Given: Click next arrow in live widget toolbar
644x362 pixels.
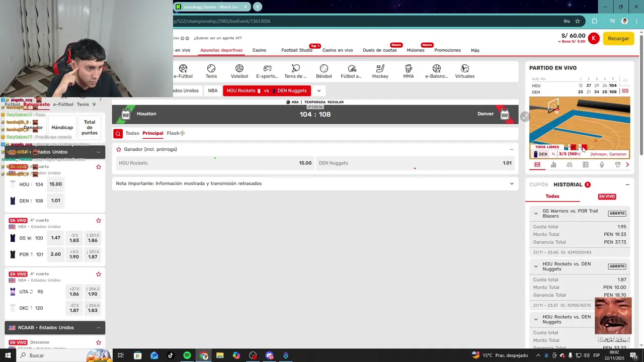Looking at the screenshot, I should click(627, 164).
